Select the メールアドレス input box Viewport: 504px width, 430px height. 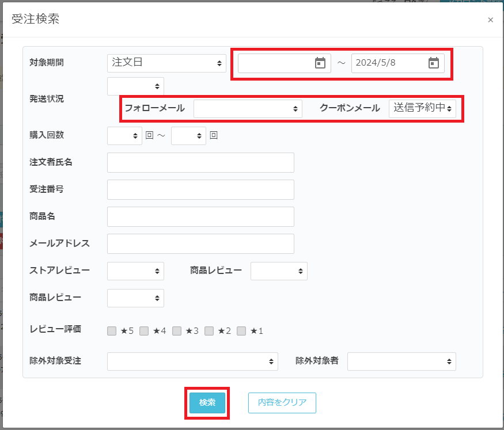[x=200, y=243]
